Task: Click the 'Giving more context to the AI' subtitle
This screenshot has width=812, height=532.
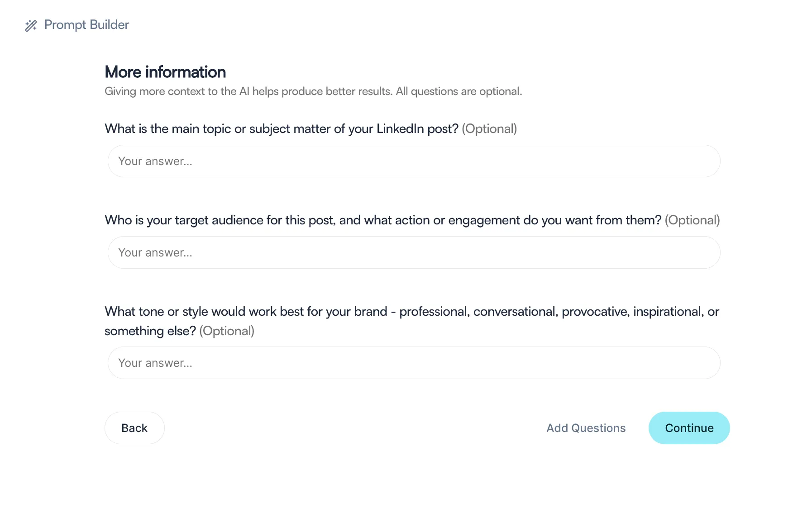Action: coord(313,91)
